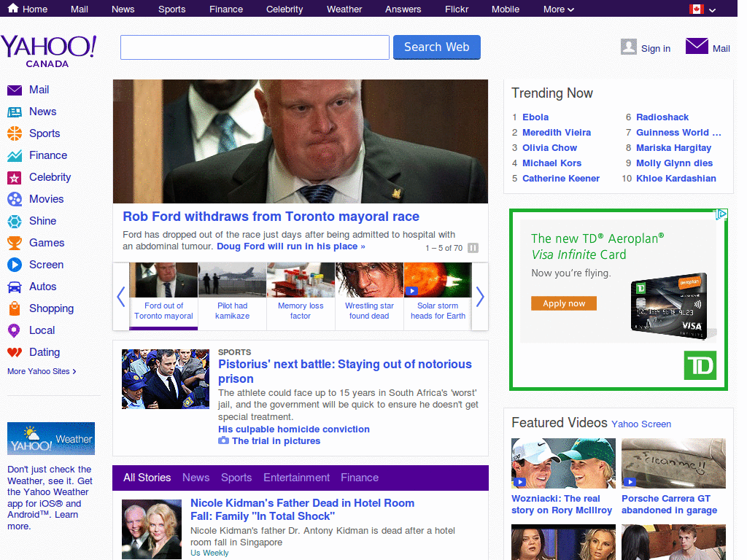Open the Canada flag language selector
Viewport: 747px width, 560px height.
698,9
